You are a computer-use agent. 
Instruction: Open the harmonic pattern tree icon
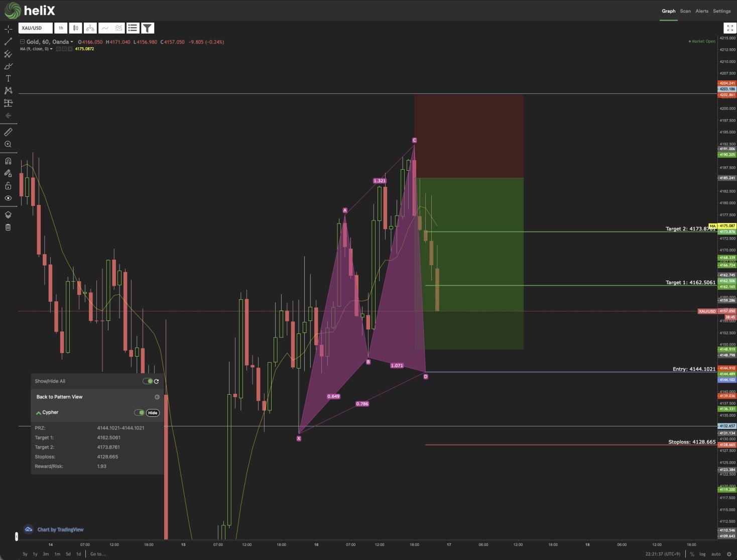click(x=90, y=28)
